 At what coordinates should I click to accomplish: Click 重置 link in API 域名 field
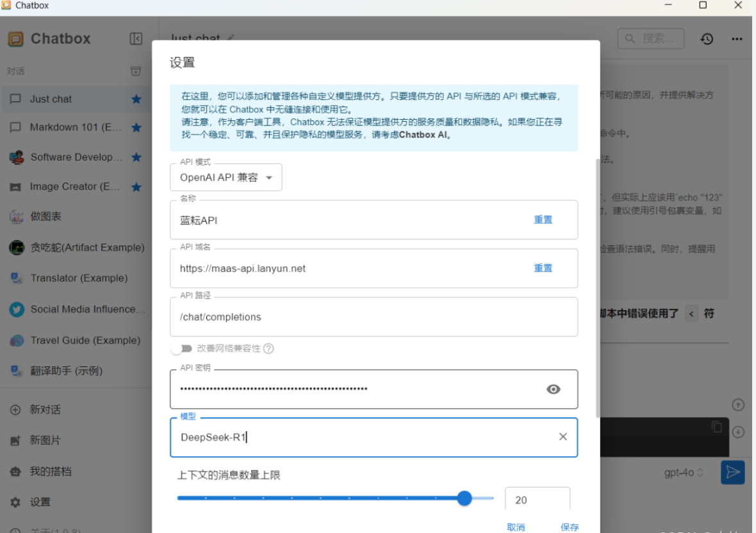[543, 268]
